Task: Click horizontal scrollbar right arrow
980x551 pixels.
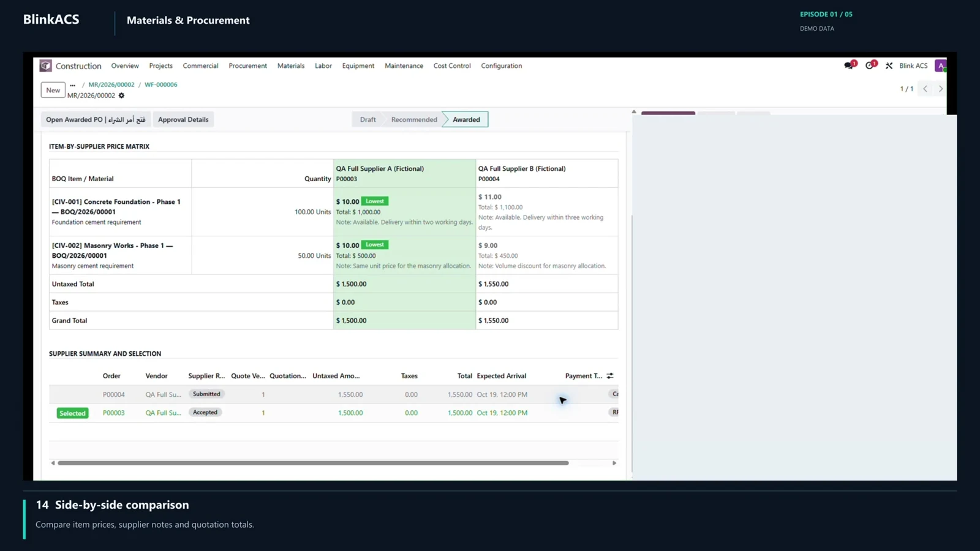Action: [614, 463]
